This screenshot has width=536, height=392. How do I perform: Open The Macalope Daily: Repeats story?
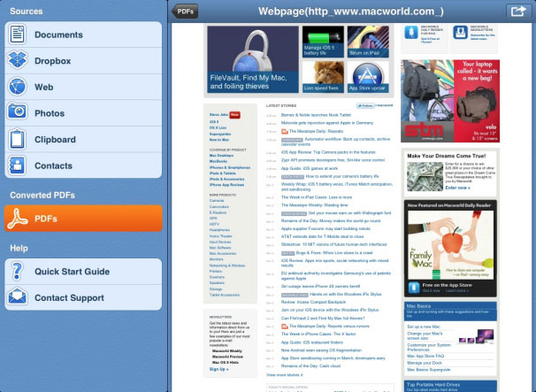(x=316, y=131)
